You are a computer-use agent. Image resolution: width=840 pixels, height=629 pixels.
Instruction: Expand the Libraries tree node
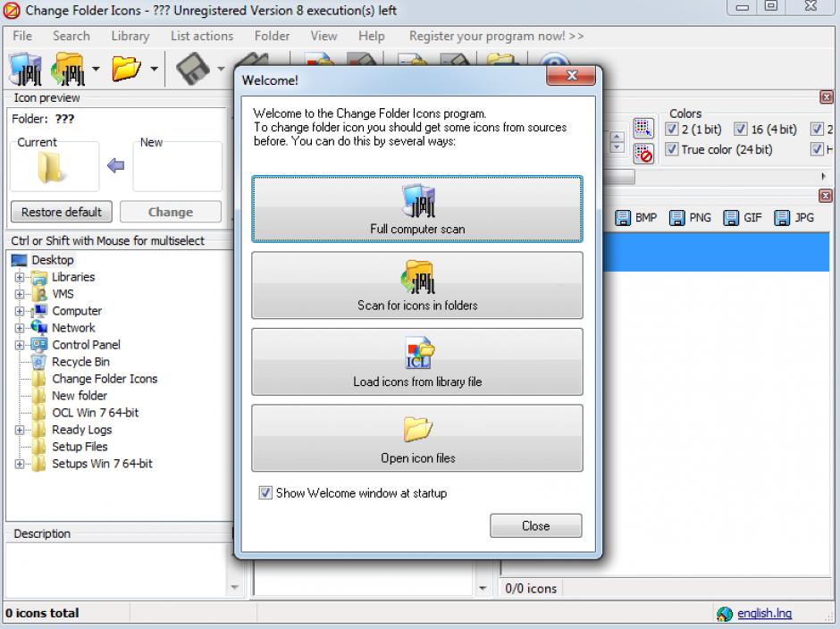[20, 277]
